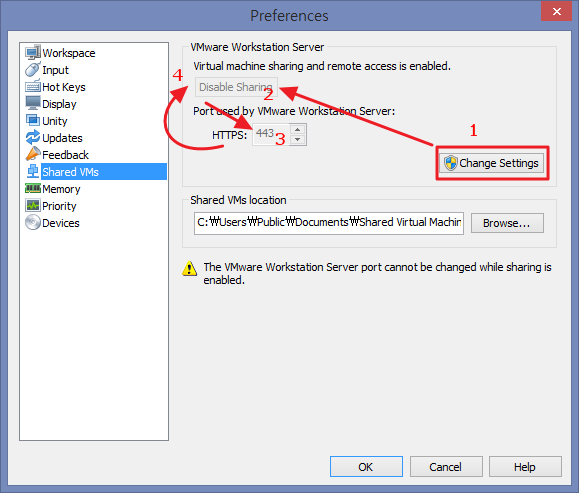Click Browse for shared VMs location
The width and height of the screenshot is (579, 493).
click(507, 223)
